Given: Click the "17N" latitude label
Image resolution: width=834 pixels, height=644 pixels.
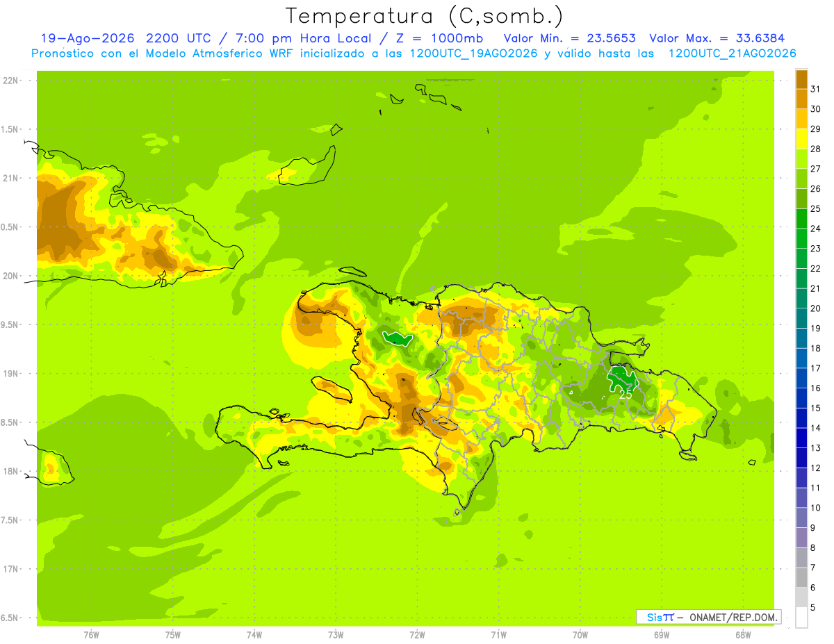Looking at the screenshot, I should [12, 569].
